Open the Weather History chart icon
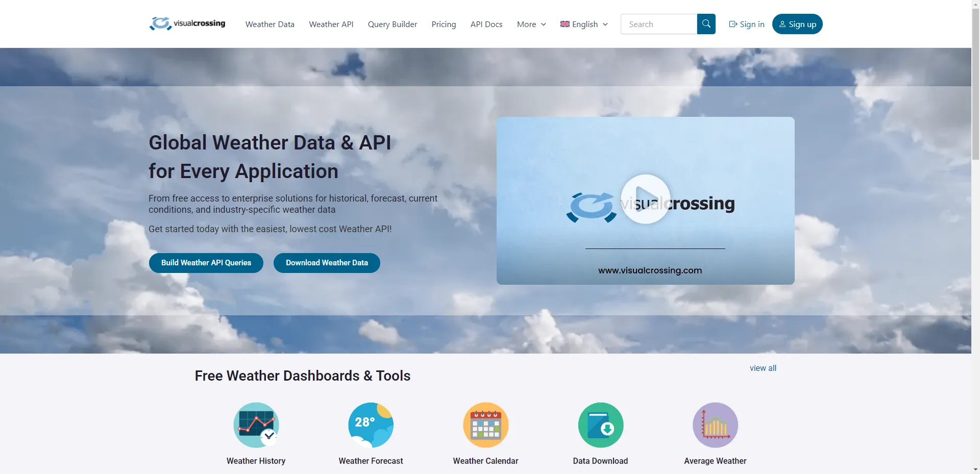The height and width of the screenshot is (474, 980). tap(256, 425)
